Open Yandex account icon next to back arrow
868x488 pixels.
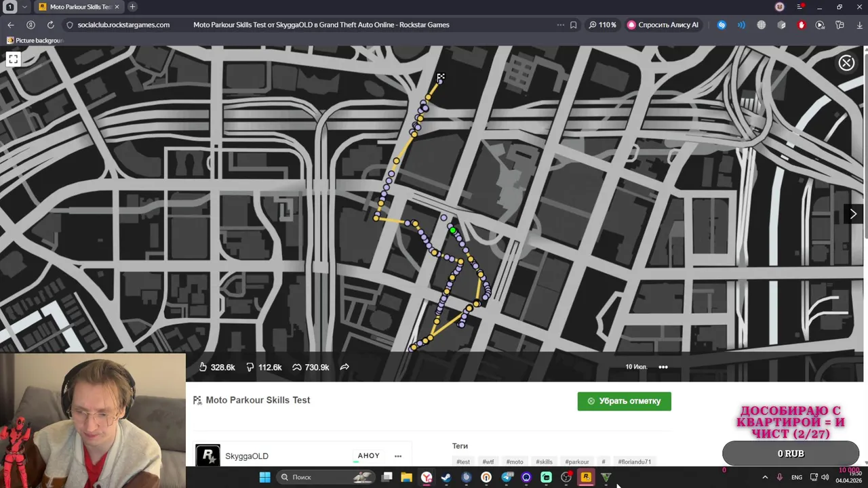tap(31, 25)
